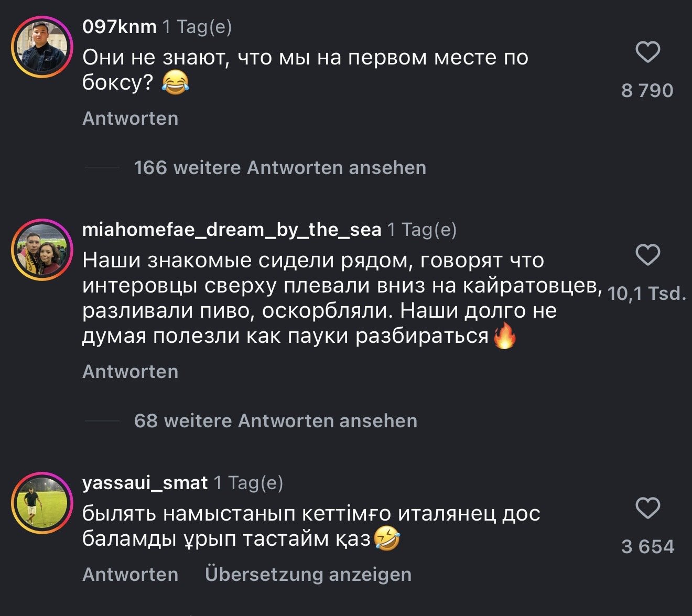This screenshot has height=616, width=692.
Task: Open 097knm's profile picture
Action: pyautogui.click(x=41, y=47)
